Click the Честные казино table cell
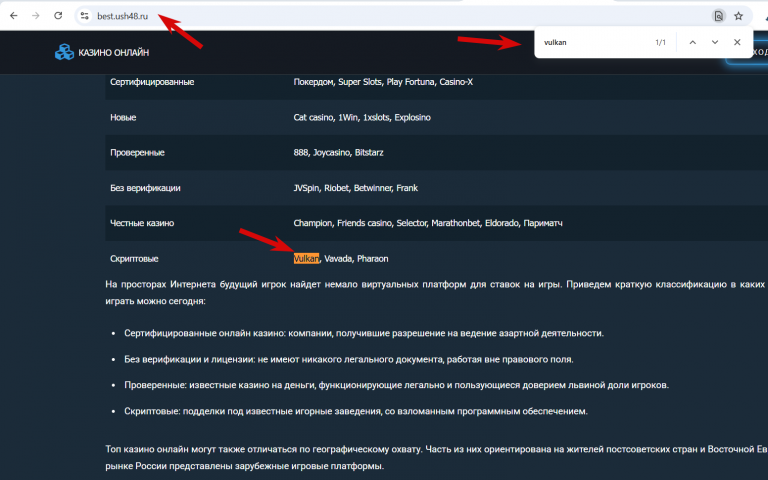Viewport: 768px width, 480px height. click(142, 223)
